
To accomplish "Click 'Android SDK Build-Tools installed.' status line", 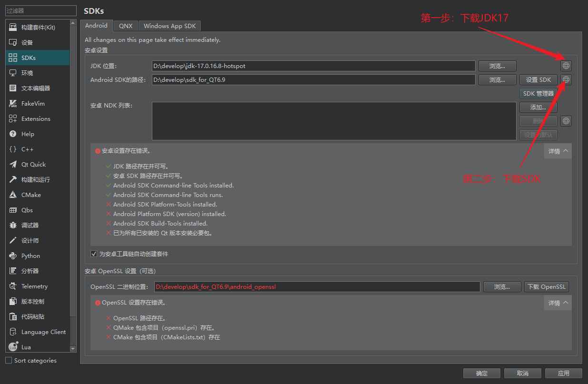I will coord(160,223).
